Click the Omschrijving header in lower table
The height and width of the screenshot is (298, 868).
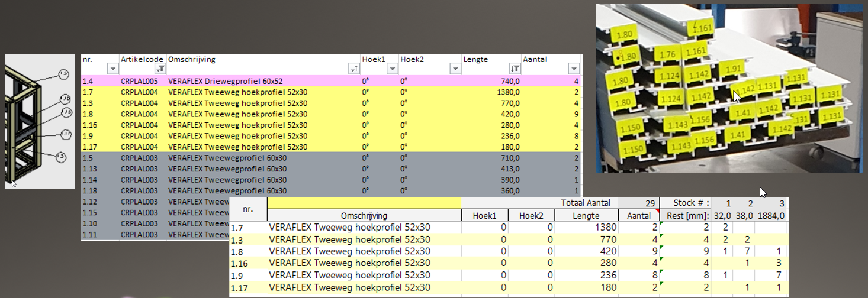point(364,216)
